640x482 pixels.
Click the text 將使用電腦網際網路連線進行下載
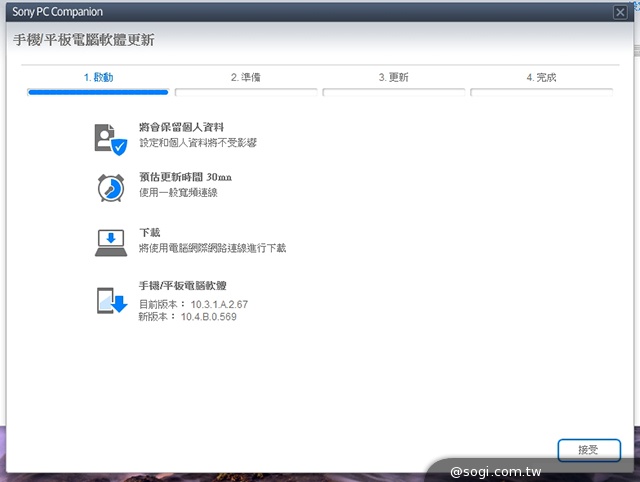coord(213,248)
